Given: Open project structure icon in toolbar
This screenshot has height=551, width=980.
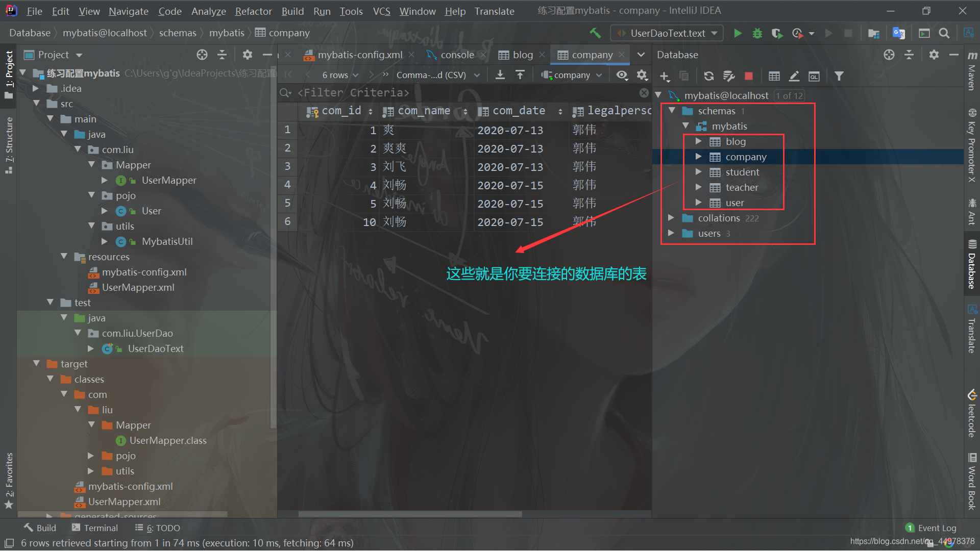Looking at the screenshot, I should (874, 33).
